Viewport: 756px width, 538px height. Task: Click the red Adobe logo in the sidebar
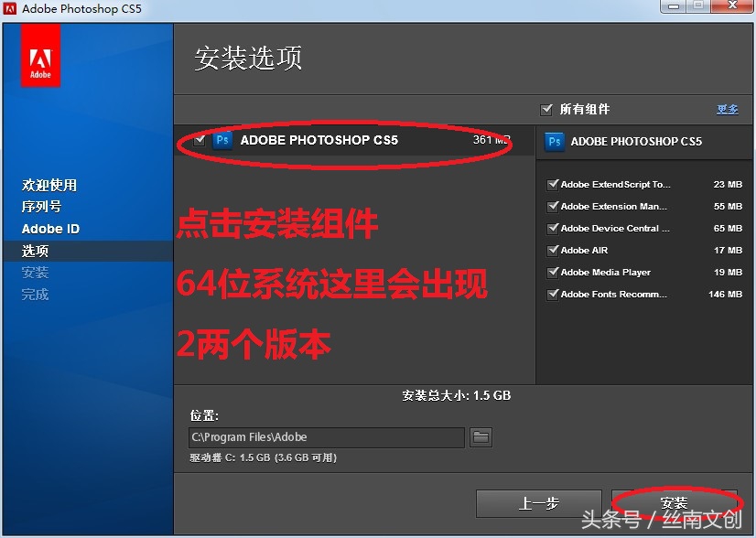(x=40, y=57)
